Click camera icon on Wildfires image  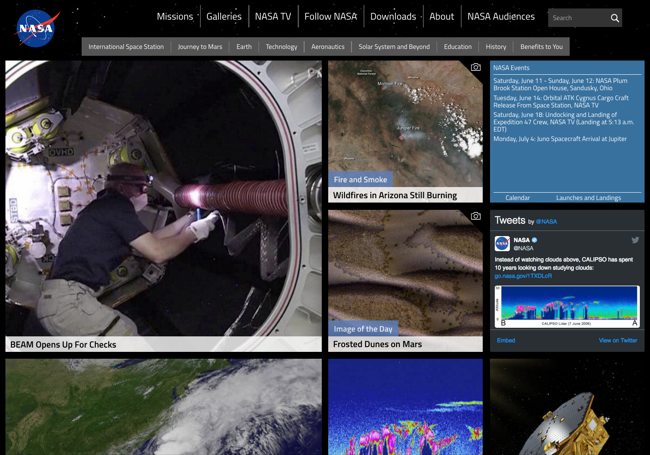pyautogui.click(x=476, y=67)
